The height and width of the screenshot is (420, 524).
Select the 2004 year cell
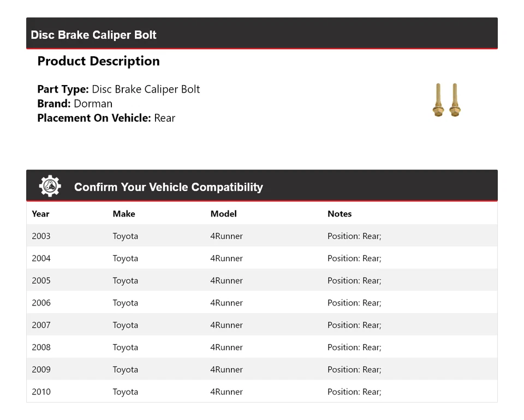point(41,259)
